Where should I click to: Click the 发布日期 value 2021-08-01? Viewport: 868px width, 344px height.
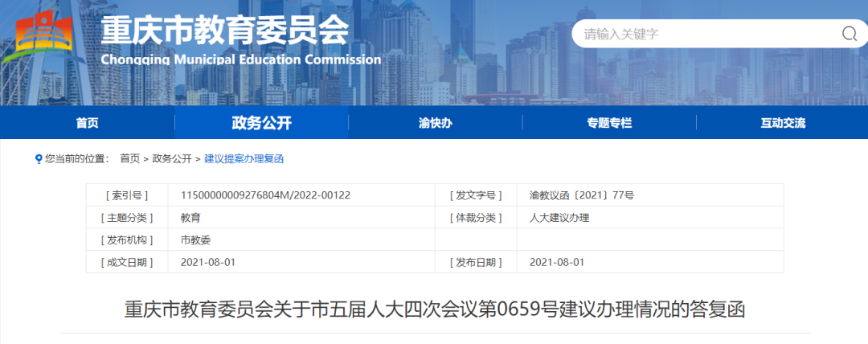click(556, 262)
